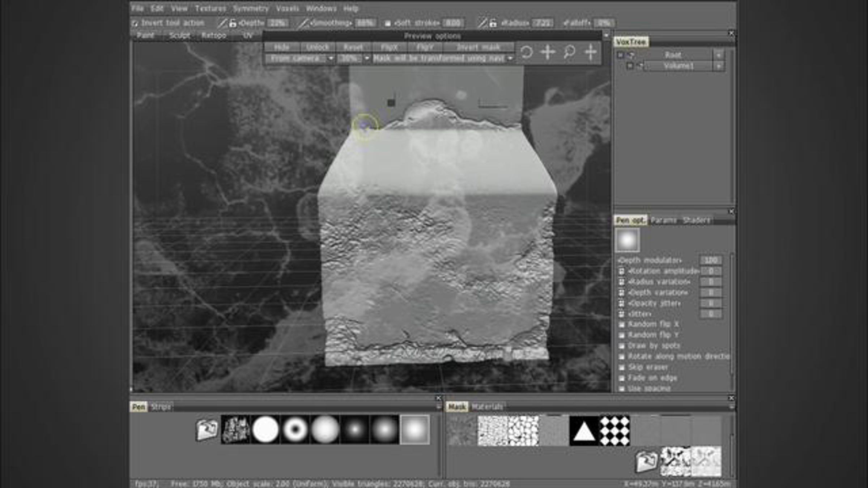Select the white triangle mask
Image resolution: width=868 pixels, height=488 pixels.
click(584, 431)
